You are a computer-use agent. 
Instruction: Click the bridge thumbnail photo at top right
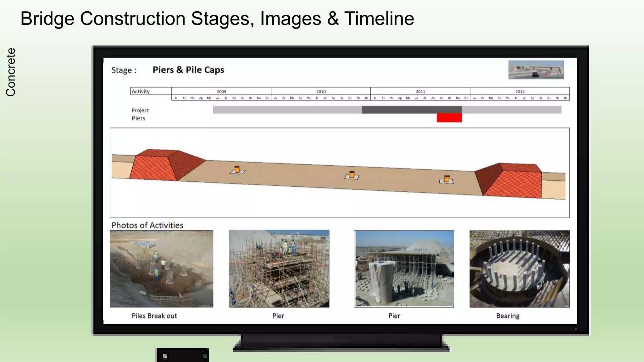click(x=536, y=70)
